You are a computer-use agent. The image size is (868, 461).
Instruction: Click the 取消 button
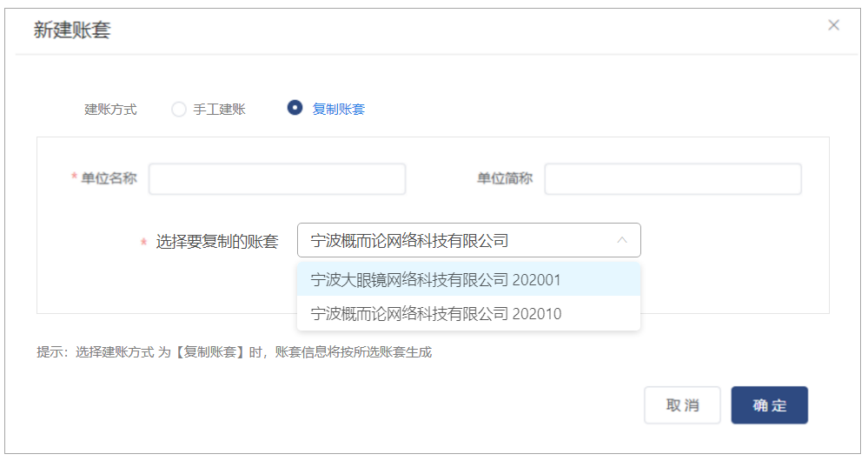tap(682, 405)
